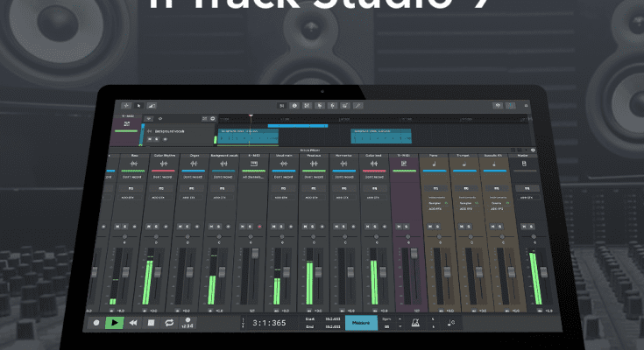
Task: Mute the Bass channel
Action: [131, 225]
